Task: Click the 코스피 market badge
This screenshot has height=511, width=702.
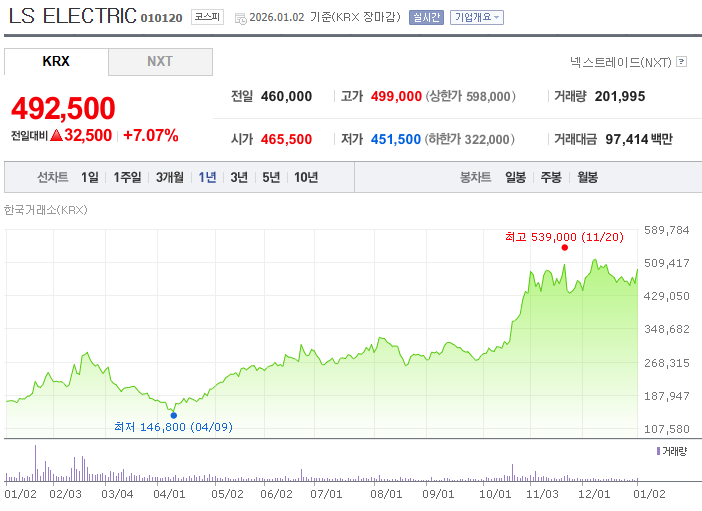Action: click(207, 17)
